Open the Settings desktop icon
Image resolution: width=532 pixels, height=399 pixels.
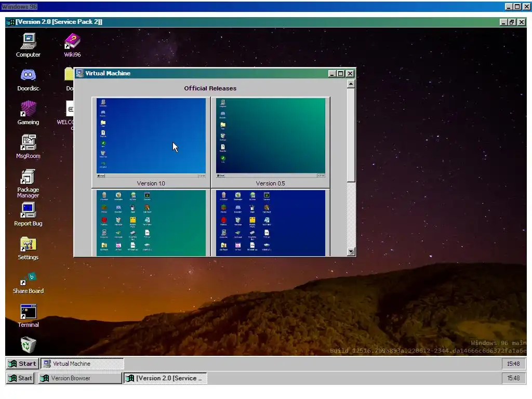coord(28,248)
